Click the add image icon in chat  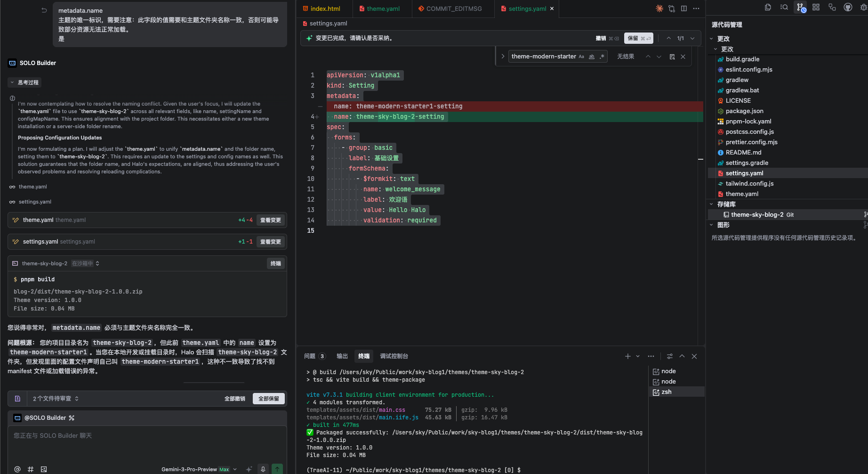(x=44, y=469)
